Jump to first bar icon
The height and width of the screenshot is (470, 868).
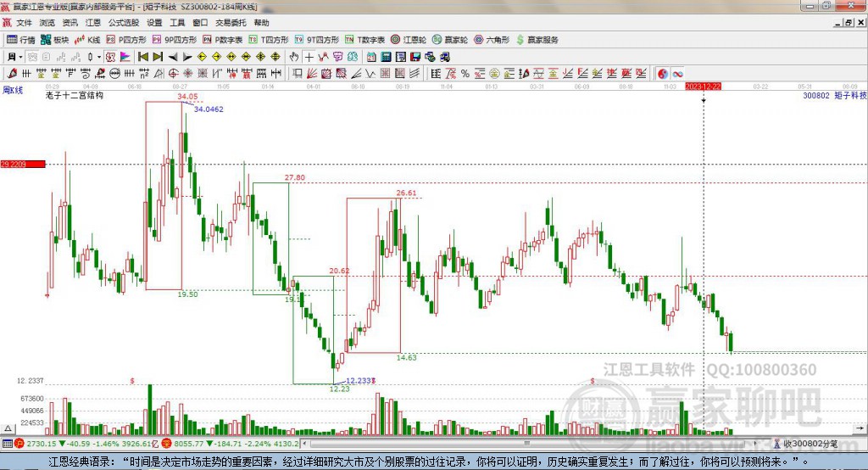click(x=143, y=57)
